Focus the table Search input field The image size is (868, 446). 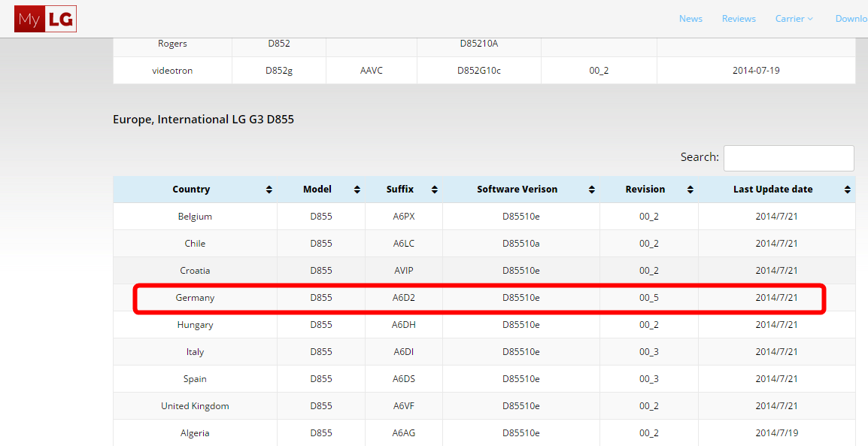(x=788, y=158)
